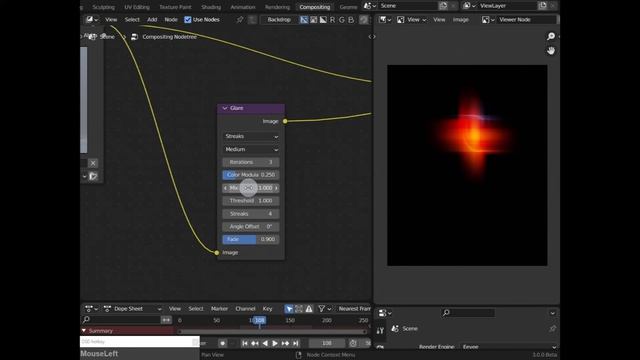Open the Dope Sheet mode dropdown
The image size is (640, 360).
pos(133,309)
